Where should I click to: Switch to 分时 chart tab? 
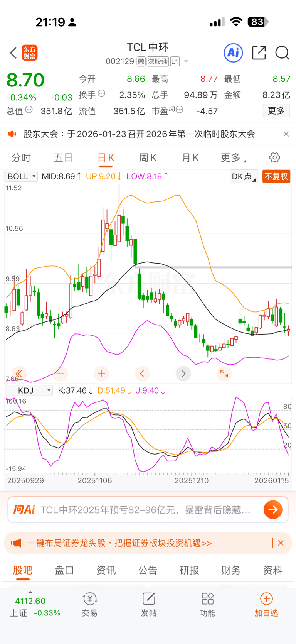[x=21, y=157]
